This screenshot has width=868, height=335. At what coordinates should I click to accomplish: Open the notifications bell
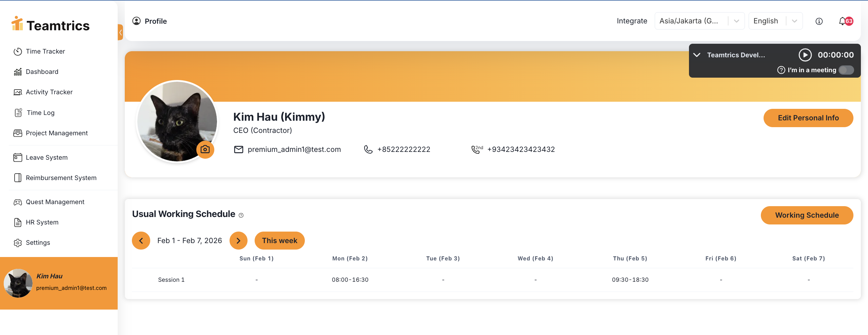click(843, 21)
